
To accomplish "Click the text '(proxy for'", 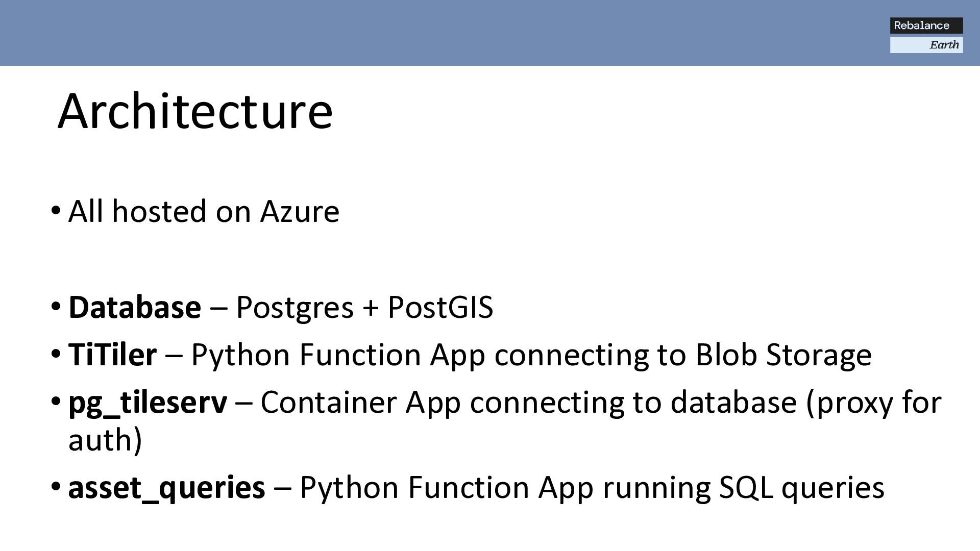I will tap(873, 403).
